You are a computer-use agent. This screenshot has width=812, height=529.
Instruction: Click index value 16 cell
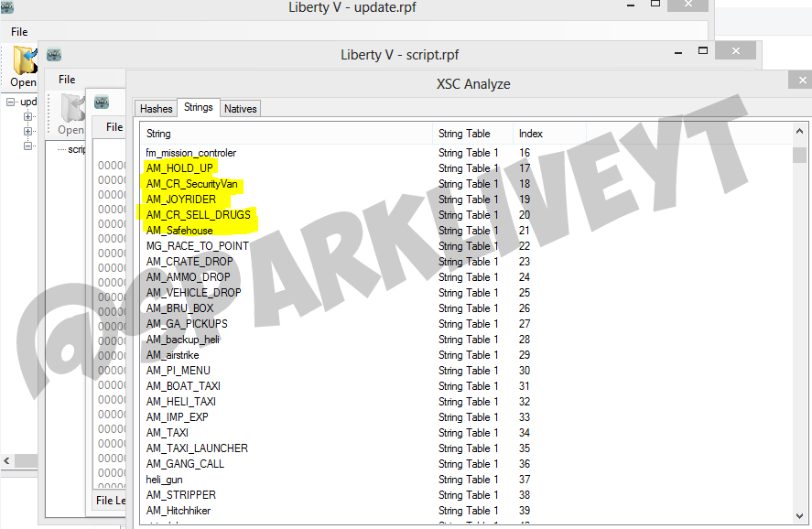525,153
